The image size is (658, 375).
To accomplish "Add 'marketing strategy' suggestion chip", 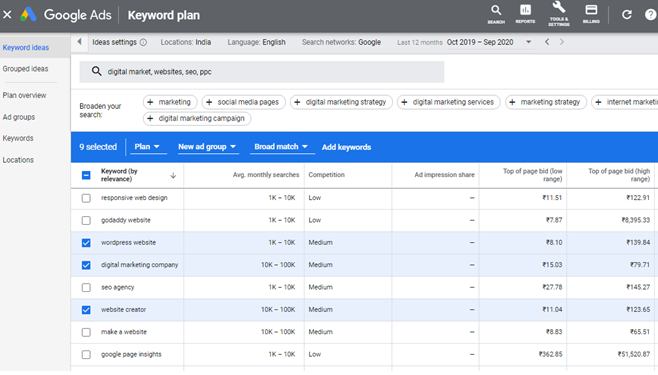I will coord(546,102).
